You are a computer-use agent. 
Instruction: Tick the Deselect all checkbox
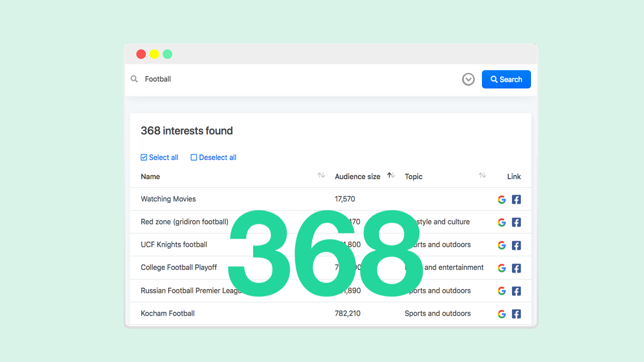tap(194, 158)
